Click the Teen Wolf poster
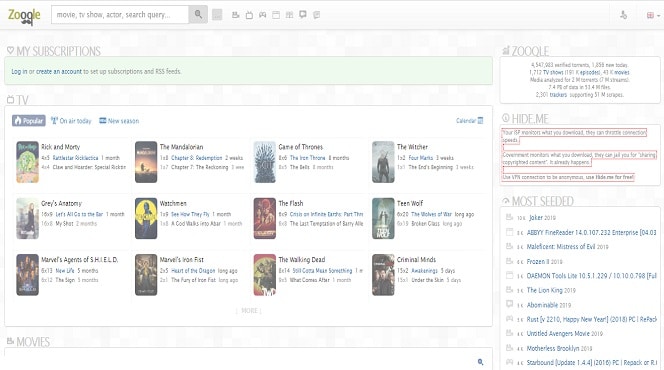 (x=383, y=218)
